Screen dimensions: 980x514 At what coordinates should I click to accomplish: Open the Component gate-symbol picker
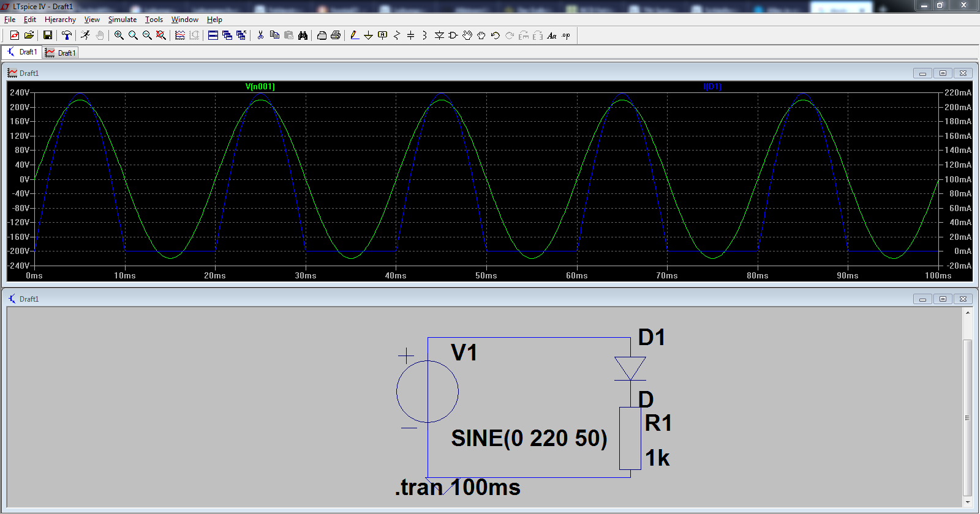453,35
